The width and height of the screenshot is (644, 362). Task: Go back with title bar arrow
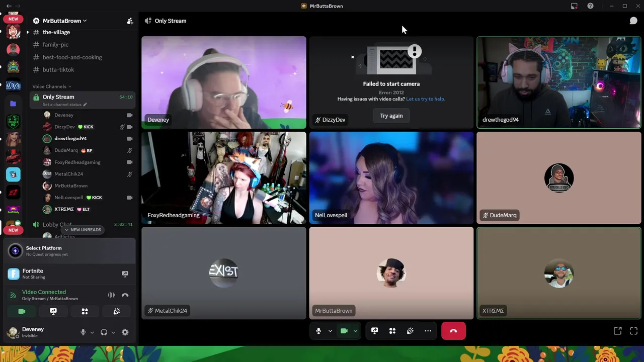tap(9, 6)
